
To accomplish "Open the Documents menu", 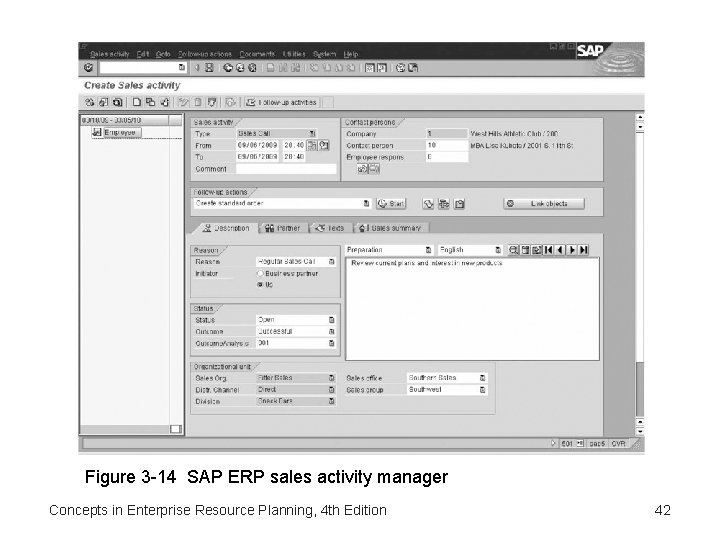I will click(257, 54).
